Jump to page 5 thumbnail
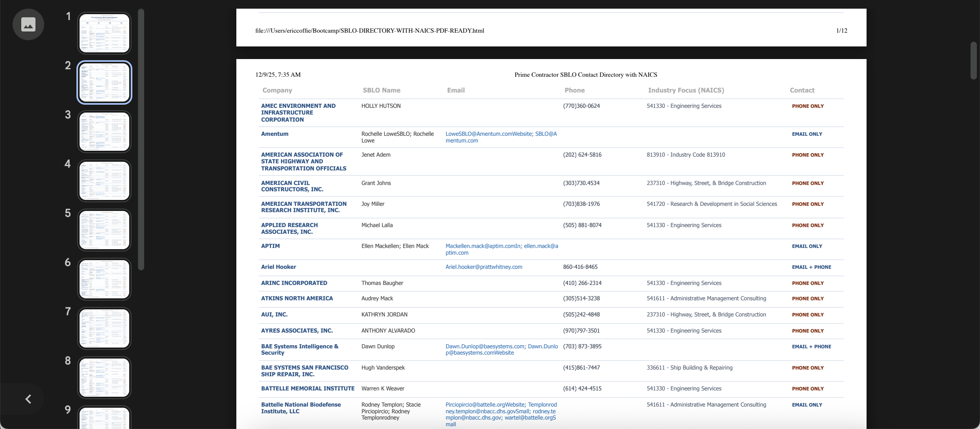This screenshot has height=429, width=980. coord(104,230)
